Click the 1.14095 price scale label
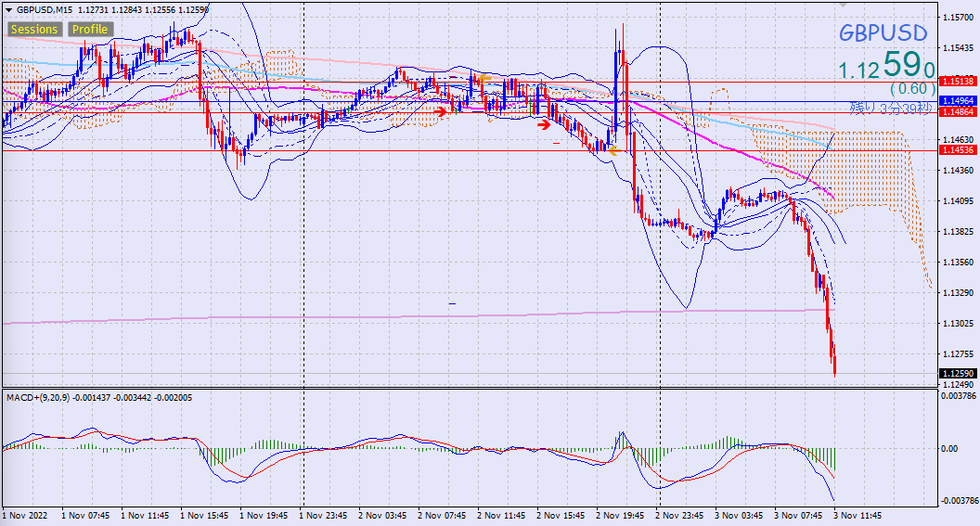The height and width of the screenshot is (526, 980). pyautogui.click(x=958, y=200)
